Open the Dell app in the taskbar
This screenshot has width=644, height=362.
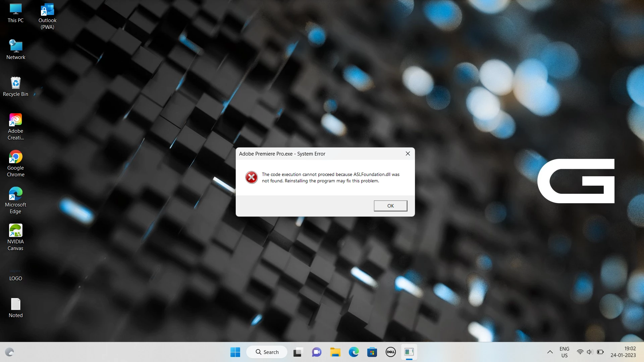pyautogui.click(x=390, y=352)
